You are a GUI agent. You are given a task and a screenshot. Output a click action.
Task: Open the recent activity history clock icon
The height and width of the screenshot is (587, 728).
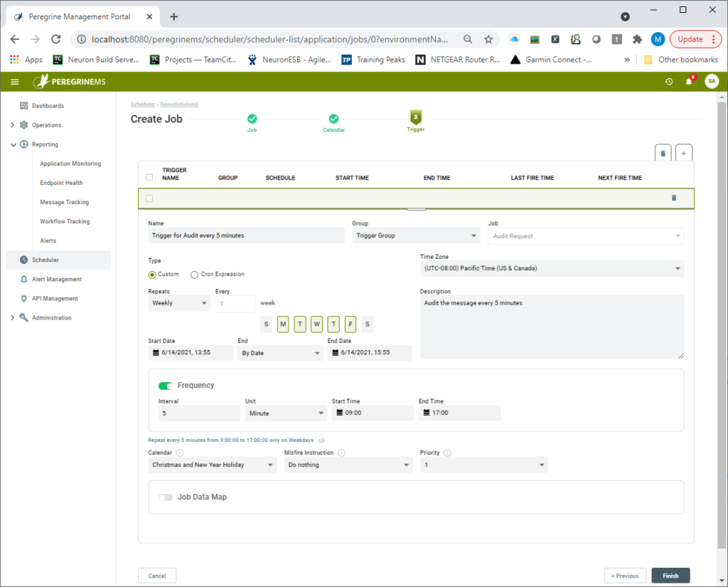pos(668,81)
